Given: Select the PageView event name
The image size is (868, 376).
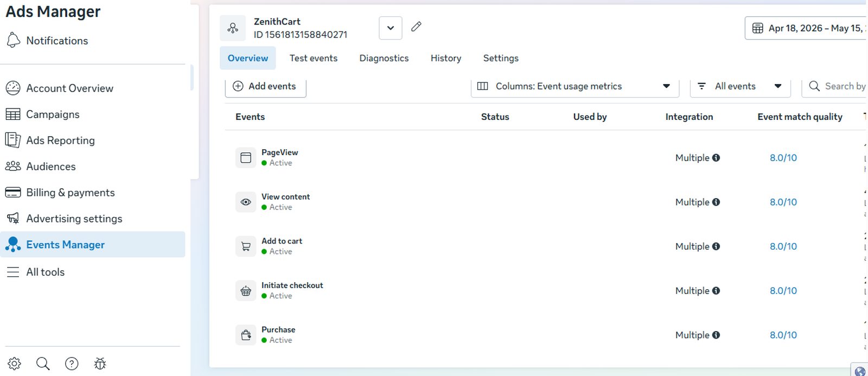Looking at the screenshot, I should [x=280, y=152].
